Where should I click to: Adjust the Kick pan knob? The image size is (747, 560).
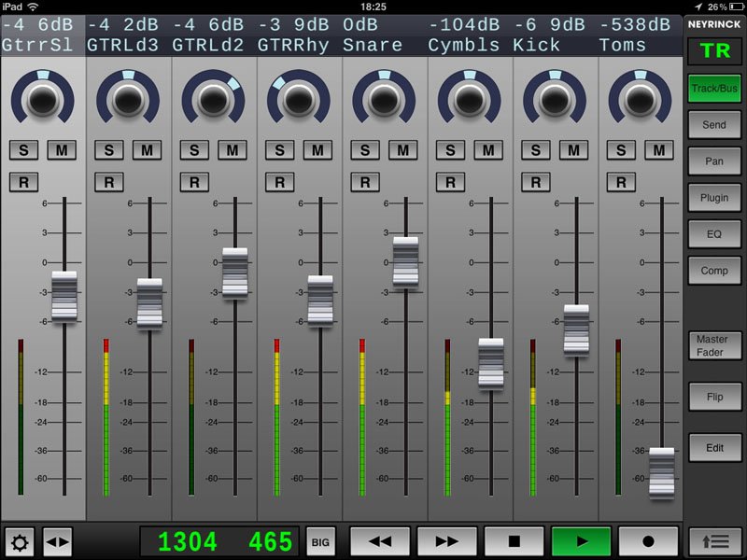[x=555, y=100]
